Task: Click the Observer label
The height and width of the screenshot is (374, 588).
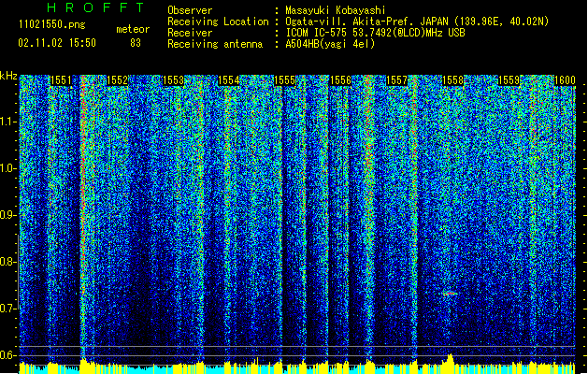Action: (190, 10)
